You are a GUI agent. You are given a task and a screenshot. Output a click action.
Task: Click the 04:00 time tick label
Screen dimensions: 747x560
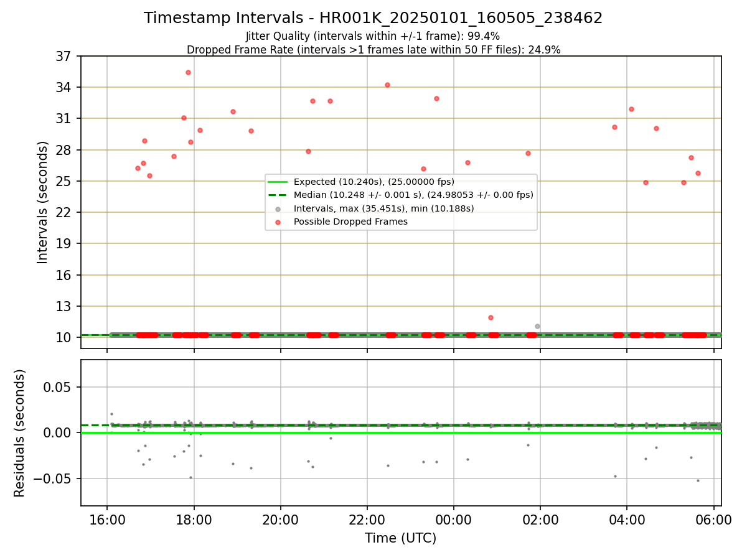click(x=626, y=520)
